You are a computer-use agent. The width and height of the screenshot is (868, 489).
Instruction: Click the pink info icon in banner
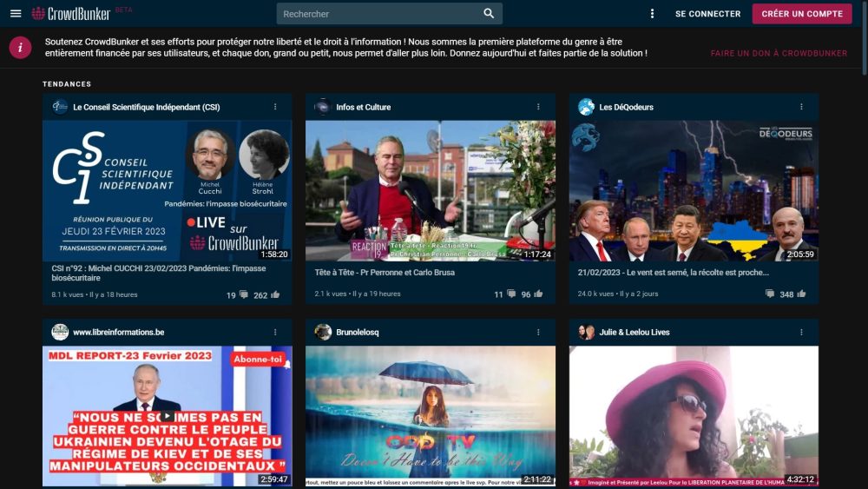[x=20, y=48]
